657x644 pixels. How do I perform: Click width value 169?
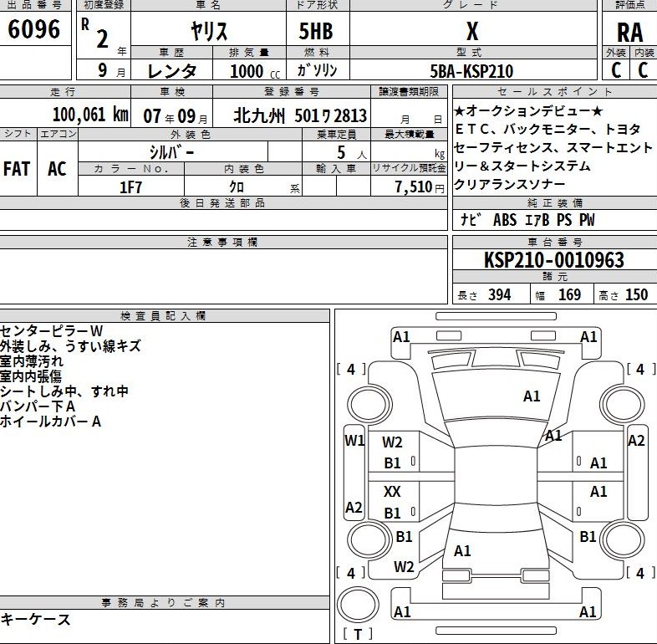[569, 294]
